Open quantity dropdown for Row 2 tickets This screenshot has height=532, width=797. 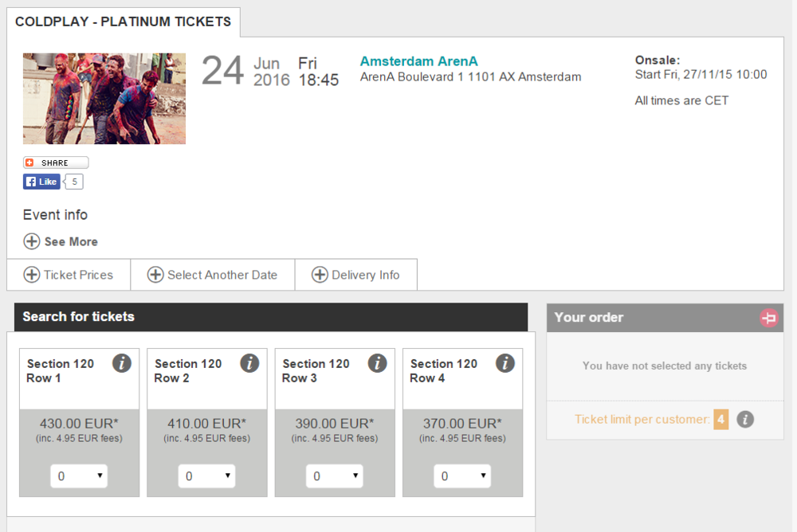point(207,476)
